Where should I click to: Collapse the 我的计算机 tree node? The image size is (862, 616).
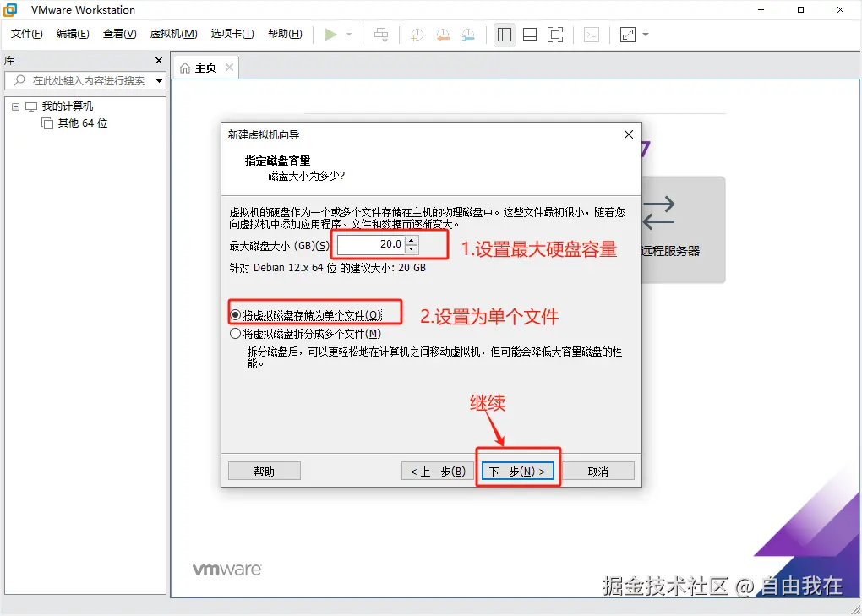pos(15,106)
